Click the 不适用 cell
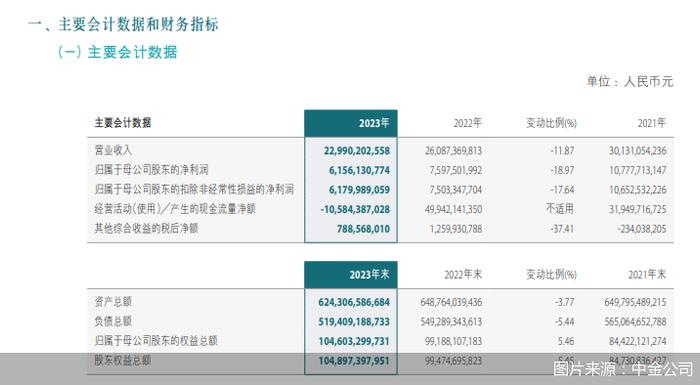 [x=560, y=209]
